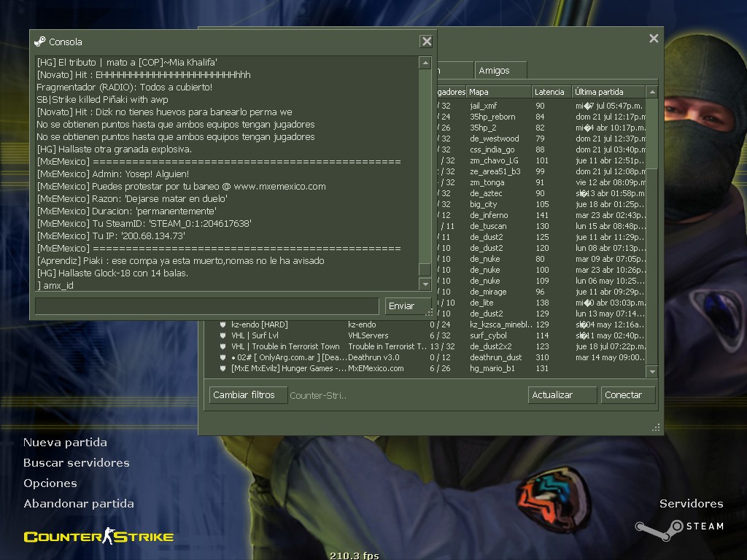Click console scrollbar down arrow
747x560 pixels.
pos(425,284)
